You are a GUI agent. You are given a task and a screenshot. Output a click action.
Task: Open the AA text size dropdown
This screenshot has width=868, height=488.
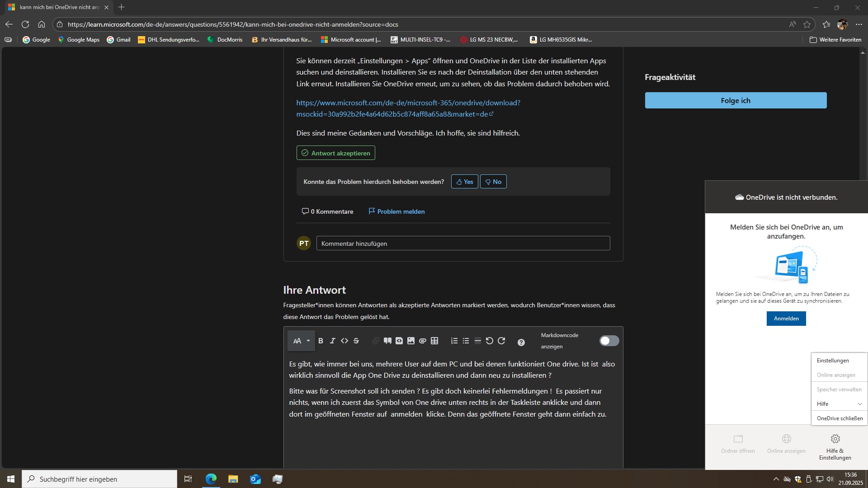click(x=301, y=341)
